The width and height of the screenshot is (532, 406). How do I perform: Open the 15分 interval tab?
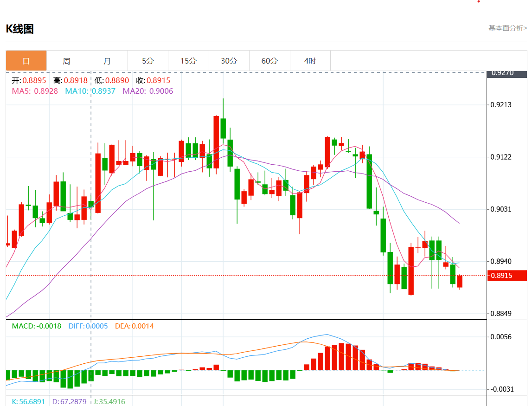click(189, 61)
